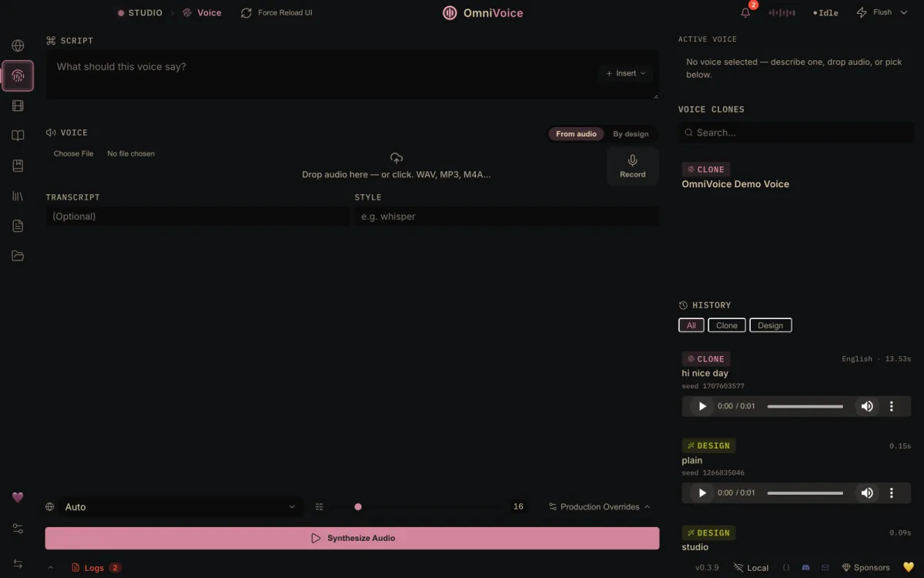Filter history by Clone

pos(727,325)
